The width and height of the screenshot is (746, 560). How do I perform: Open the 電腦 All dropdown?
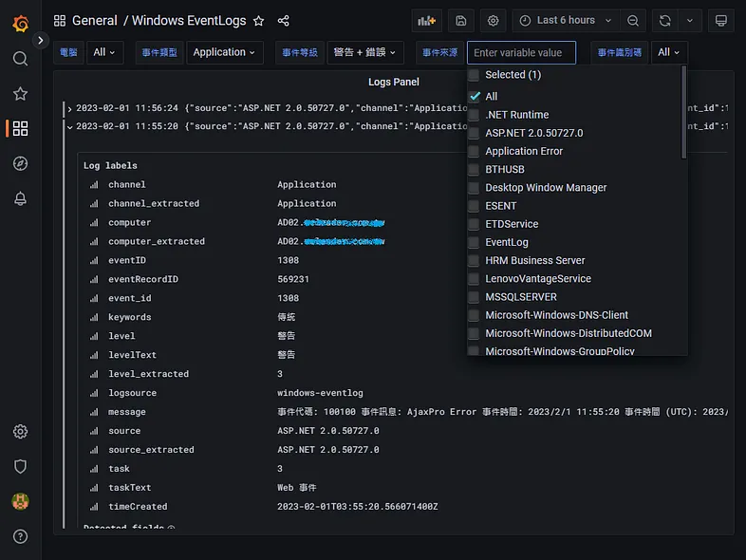point(104,52)
